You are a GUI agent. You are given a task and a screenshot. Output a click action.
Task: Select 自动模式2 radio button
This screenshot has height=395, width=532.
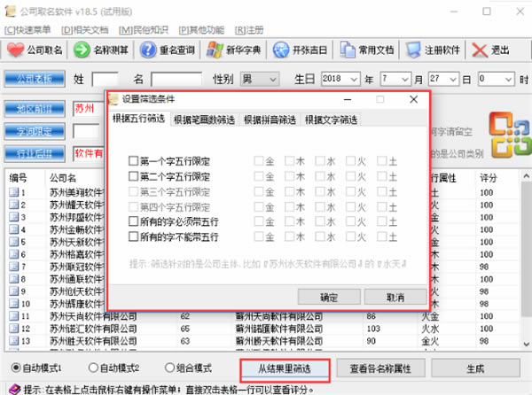[x=93, y=368]
